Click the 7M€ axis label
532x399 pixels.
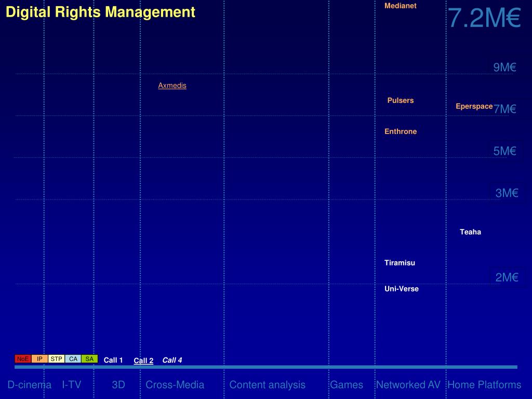(505, 109)
